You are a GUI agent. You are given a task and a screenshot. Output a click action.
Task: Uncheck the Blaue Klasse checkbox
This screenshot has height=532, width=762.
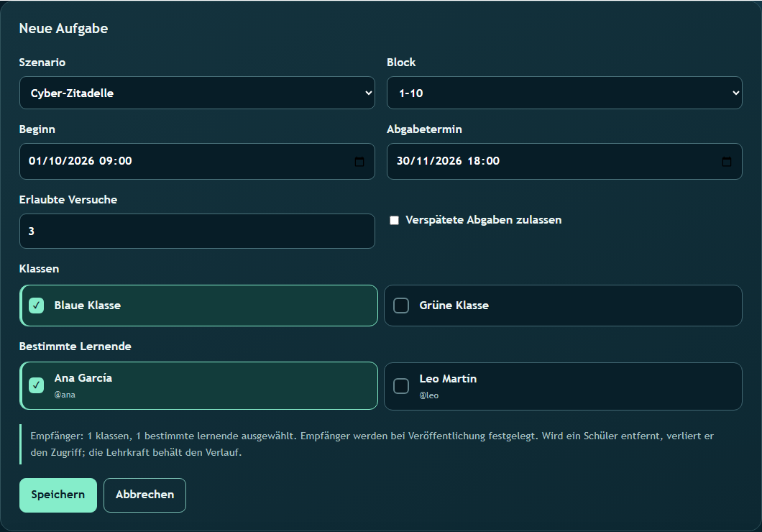coord(37,306)
